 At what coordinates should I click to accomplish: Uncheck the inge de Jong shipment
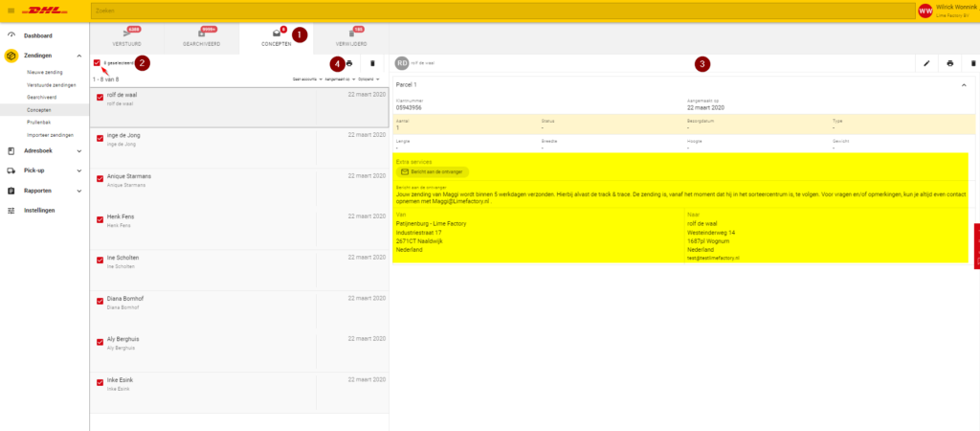100,138
